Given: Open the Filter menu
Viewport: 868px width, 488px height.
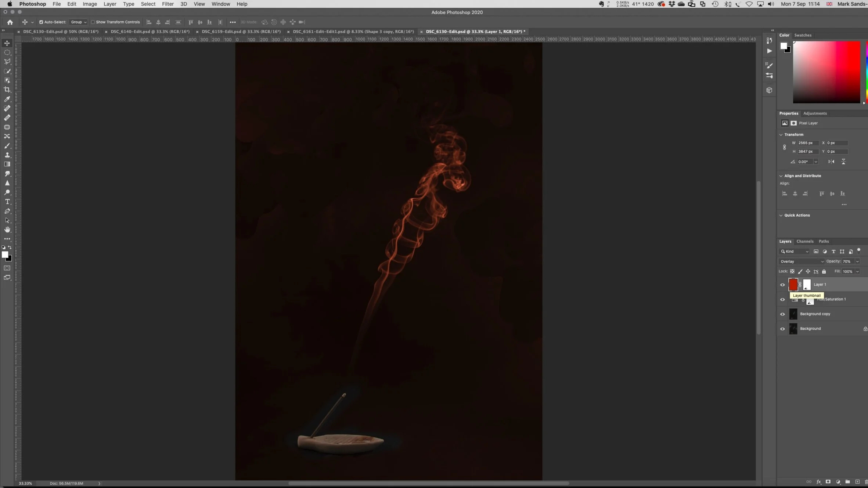Looking at the screenshot, I should click(x=168, y=4).
